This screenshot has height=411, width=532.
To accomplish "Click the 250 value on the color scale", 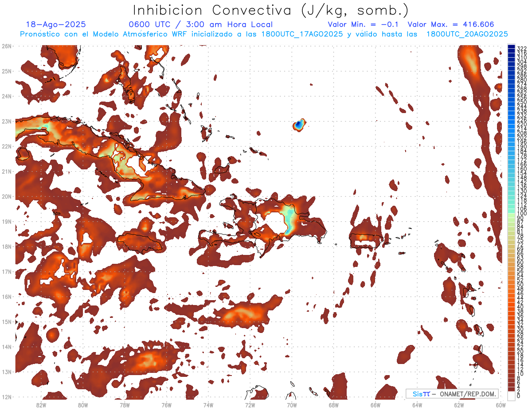I will 522,102.
